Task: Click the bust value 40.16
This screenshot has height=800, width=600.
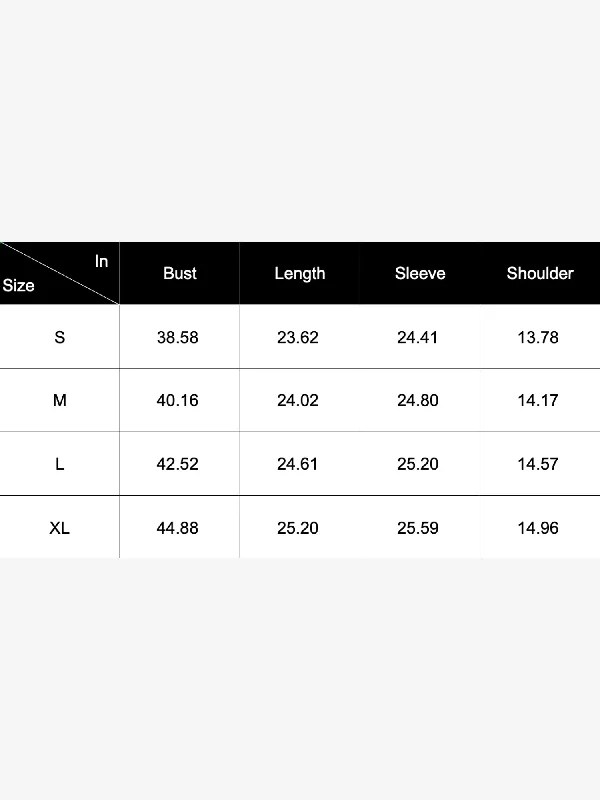Action: coord(178,401)
